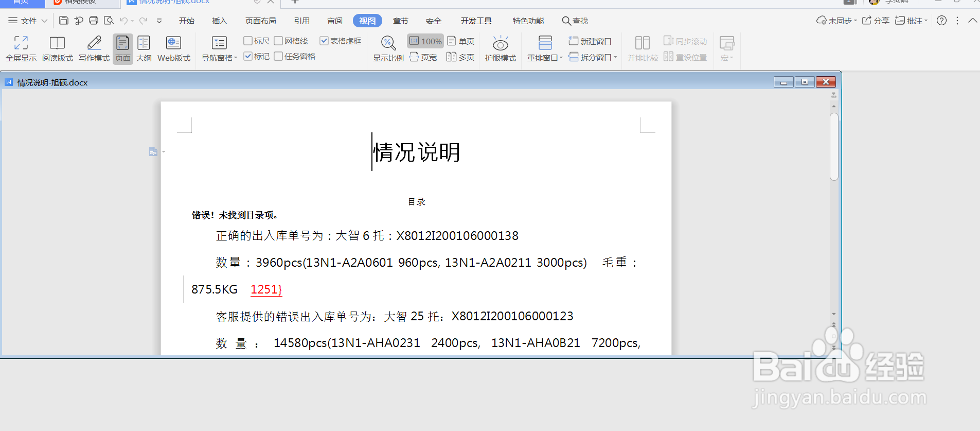Image resolution: width=980 pixels, height=431 pixels.
Task: Open the Search (查找) tool
Action: 575,21
